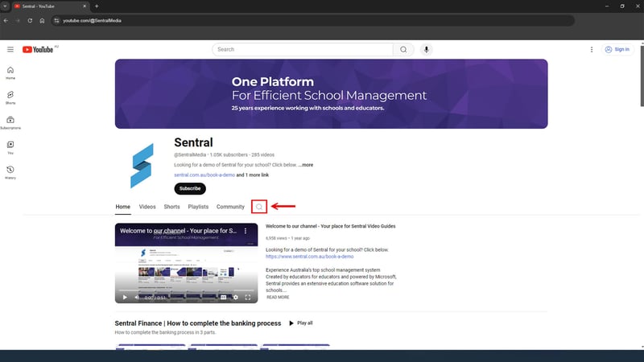The width and height of the screenshot is (644, 362).
Task: Open the YouTube hamburger guide menu
Action: tap(10, 49)
